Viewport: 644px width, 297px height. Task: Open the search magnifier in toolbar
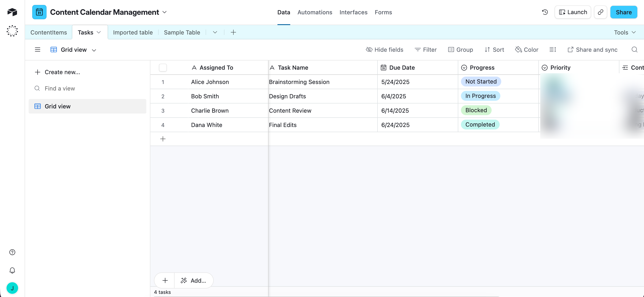pyautogui.click(x=634, y=49)
